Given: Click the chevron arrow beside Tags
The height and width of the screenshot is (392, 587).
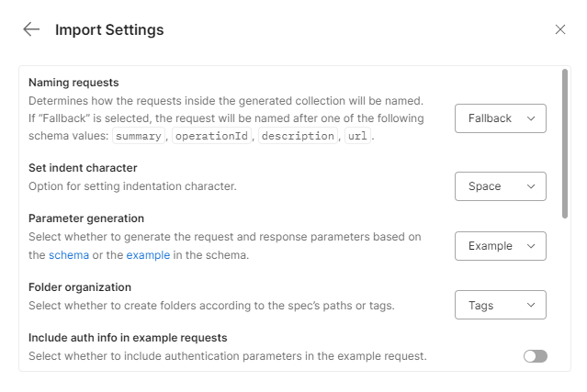Looking at the screenshot, I should pyautogui.click(x=531, y=305).
